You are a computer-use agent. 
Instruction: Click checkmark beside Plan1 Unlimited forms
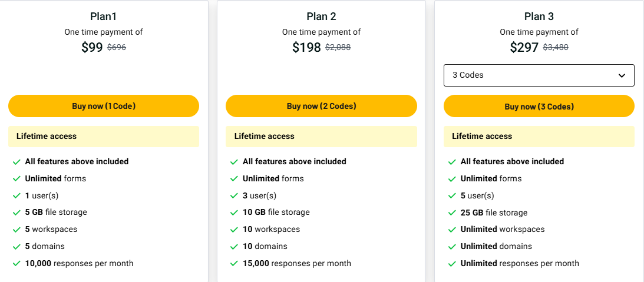(x=16, y=179)
